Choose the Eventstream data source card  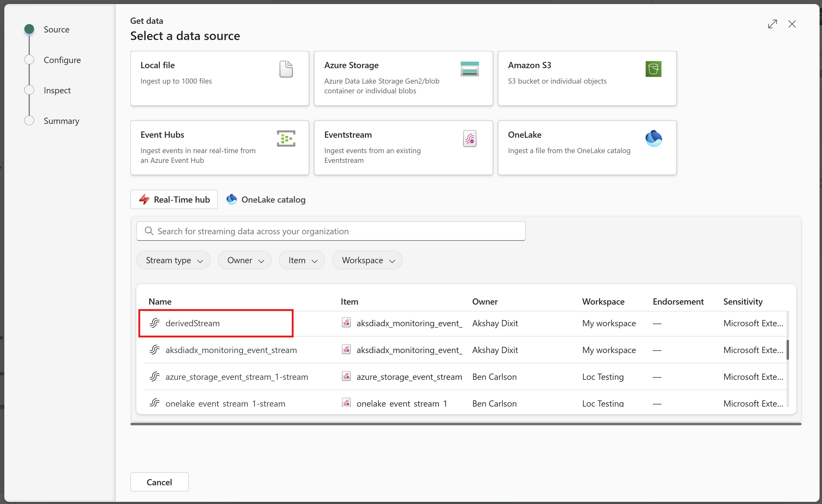(x=403, y=147)
